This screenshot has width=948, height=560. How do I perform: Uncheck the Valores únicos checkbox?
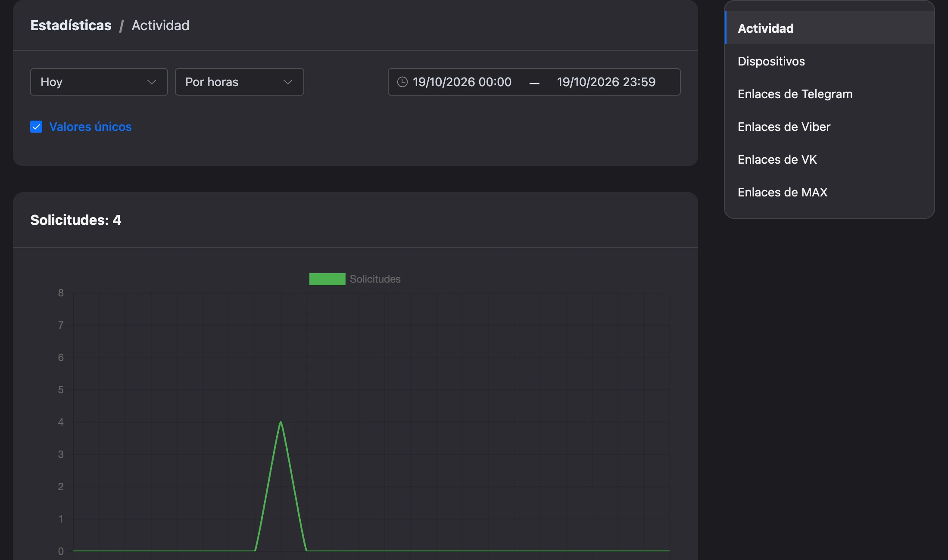point(36,127)
